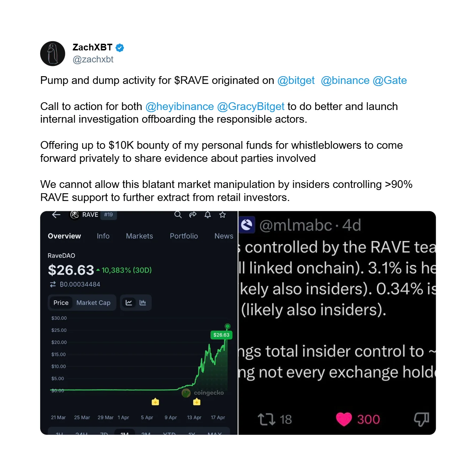
Task: Click the green endpoint marker on chart
Action: [x=228, y=326]
